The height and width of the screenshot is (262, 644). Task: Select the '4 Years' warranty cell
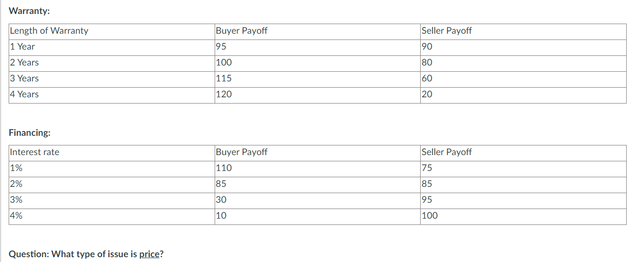click(x=25, y=94)
